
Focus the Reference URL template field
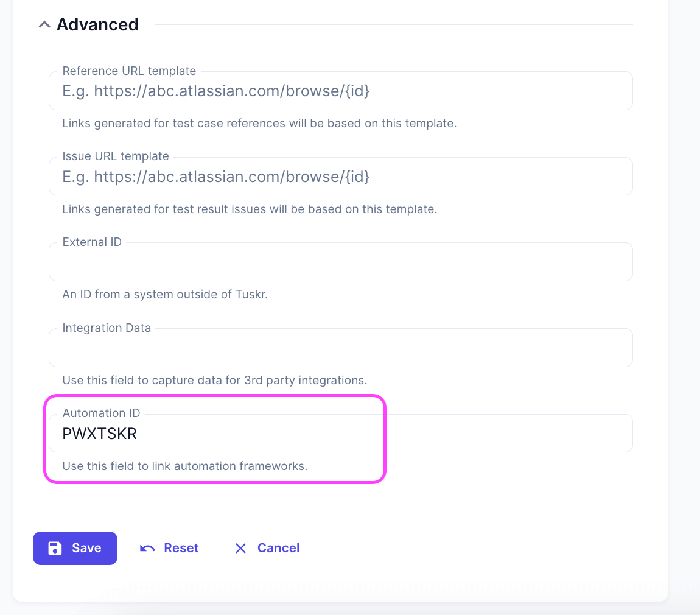pos(341,91)
